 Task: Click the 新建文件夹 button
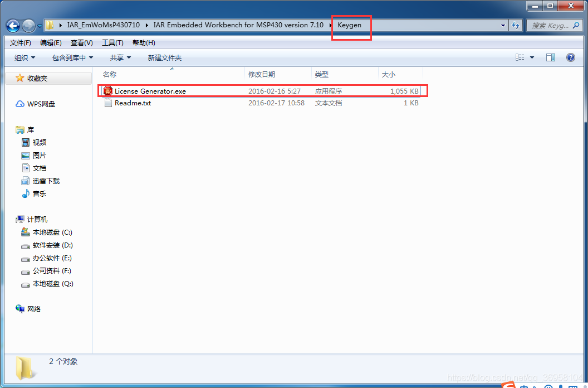165,57
